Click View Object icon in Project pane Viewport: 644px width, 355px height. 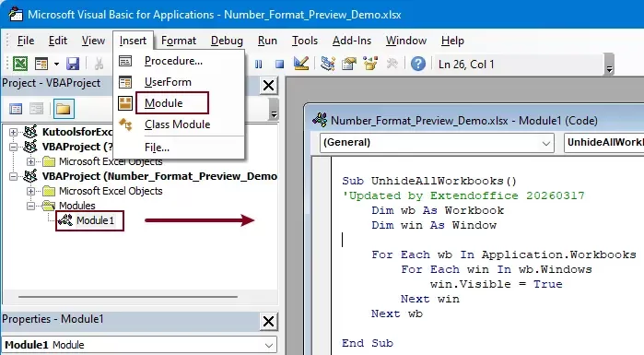click(x=36, y=109)
